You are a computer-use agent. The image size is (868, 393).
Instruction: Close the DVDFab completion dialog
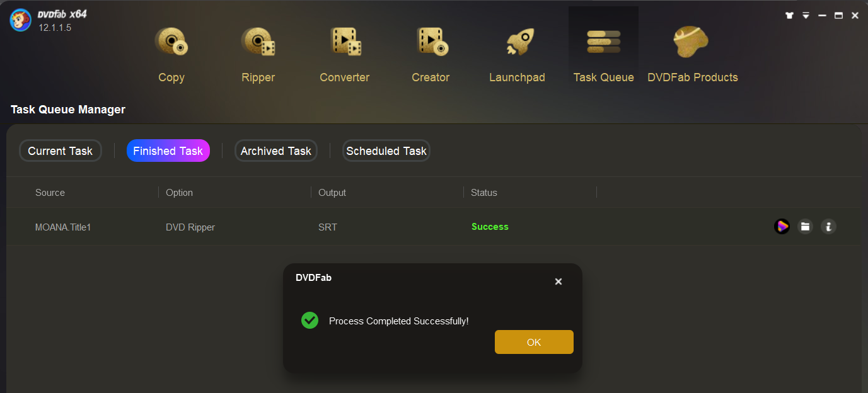click(558, 282)
